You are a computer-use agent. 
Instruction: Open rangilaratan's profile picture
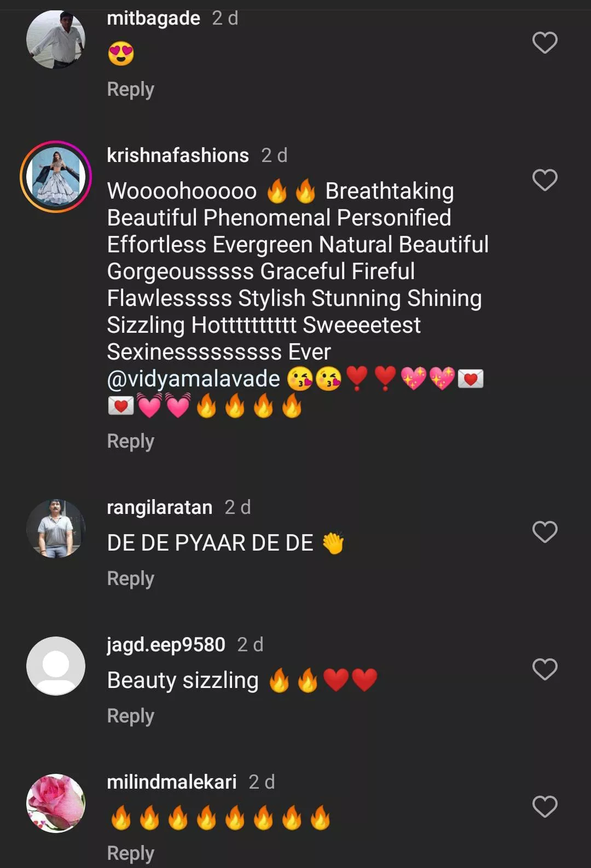[x=56, y=529]
